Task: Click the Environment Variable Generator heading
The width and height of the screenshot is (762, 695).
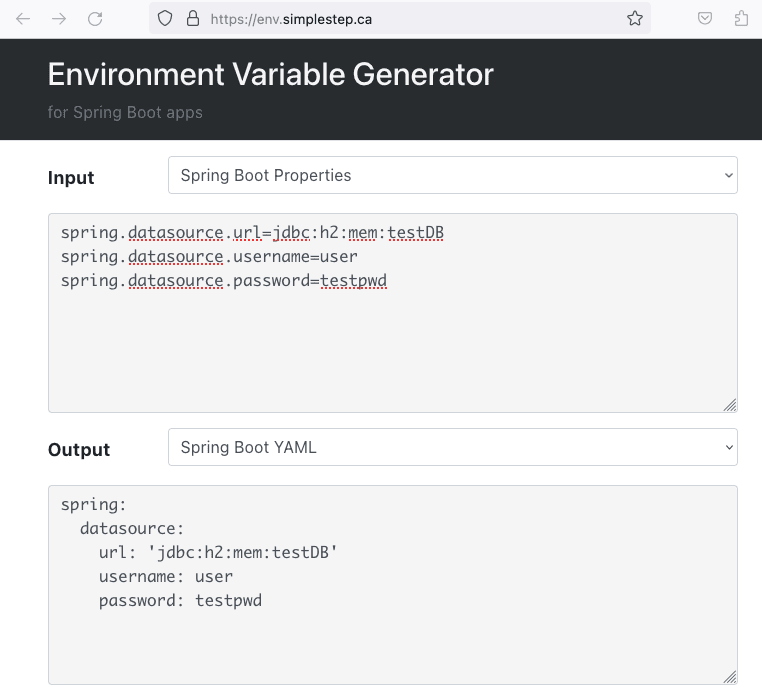Action: (271, 74)
